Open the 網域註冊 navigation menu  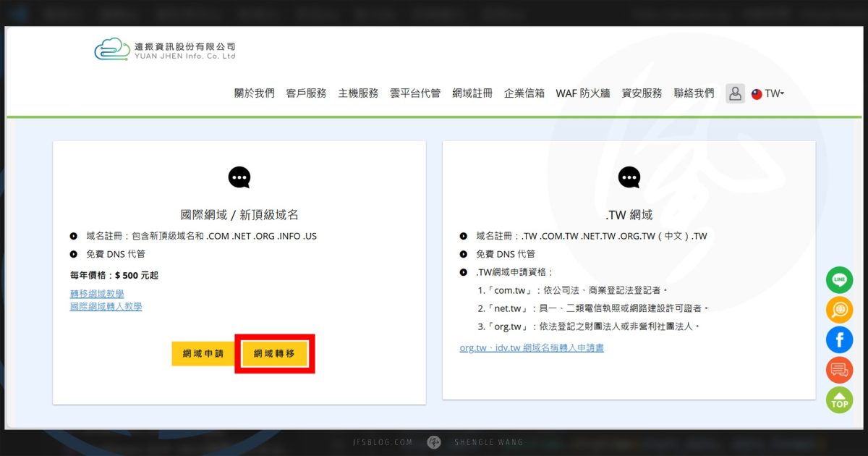[x=472, y=93]
